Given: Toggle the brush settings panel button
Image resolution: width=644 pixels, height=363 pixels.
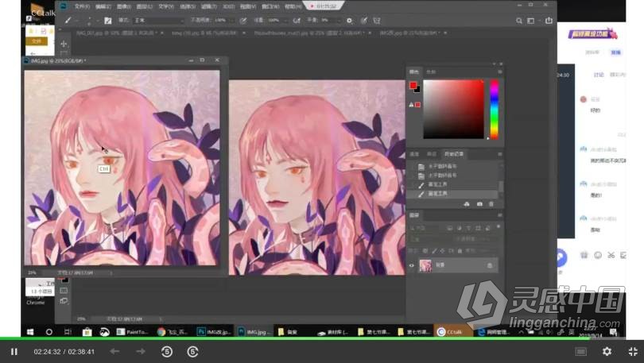Looking at the screenshot, I should 108,21.
